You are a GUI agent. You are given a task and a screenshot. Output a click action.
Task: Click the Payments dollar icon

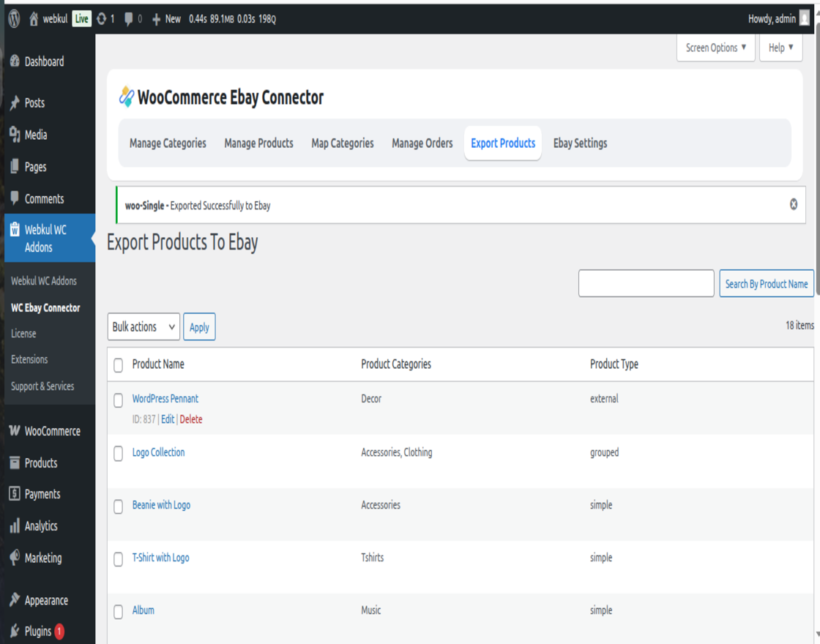[x=15, y=493]
